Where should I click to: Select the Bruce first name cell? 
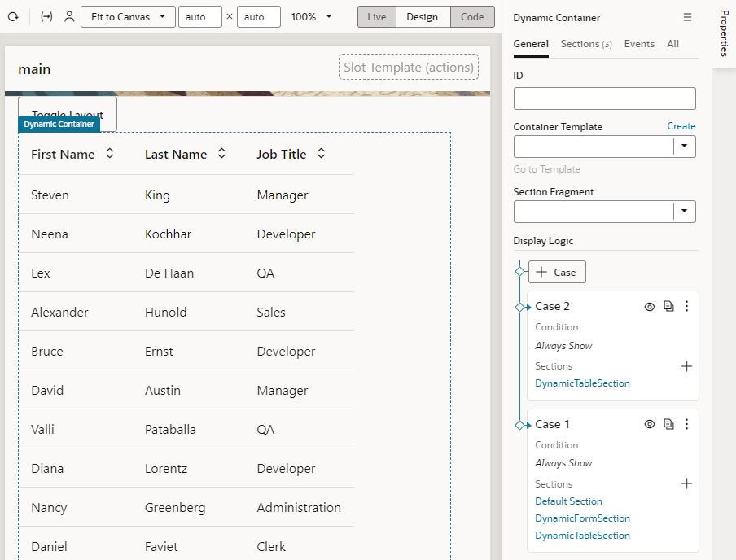[47, 352]
